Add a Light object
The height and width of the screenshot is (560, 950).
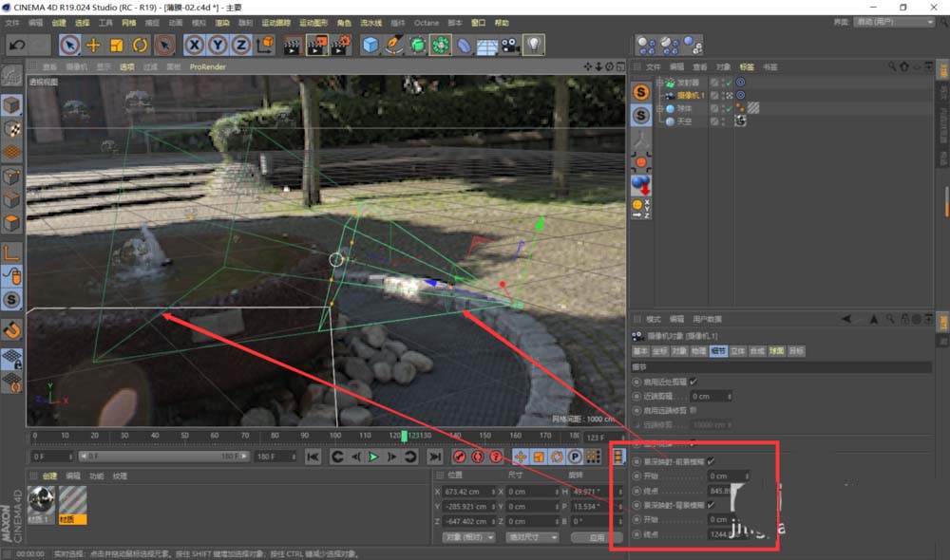[x=534, y=45]
